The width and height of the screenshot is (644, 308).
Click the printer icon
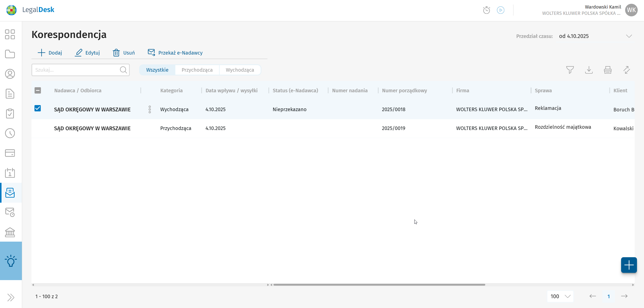(x=608, y=70)
